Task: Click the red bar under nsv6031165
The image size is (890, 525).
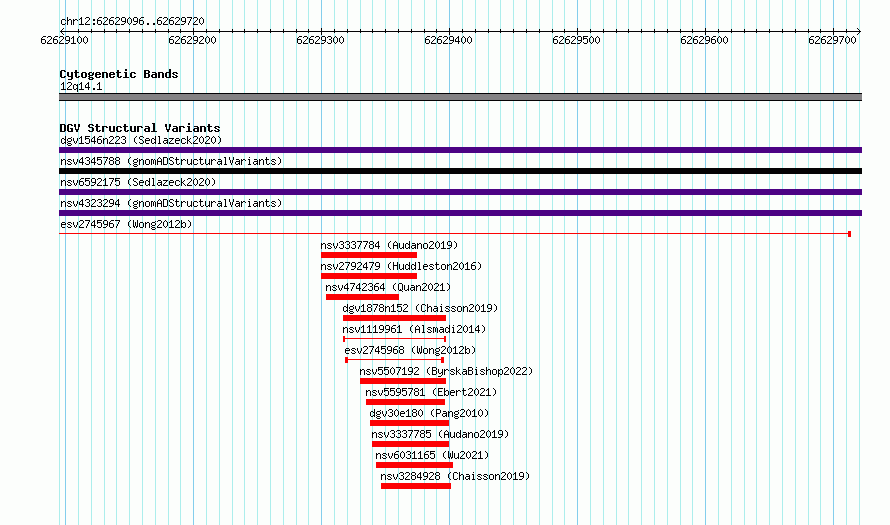Action: [414, 465]
